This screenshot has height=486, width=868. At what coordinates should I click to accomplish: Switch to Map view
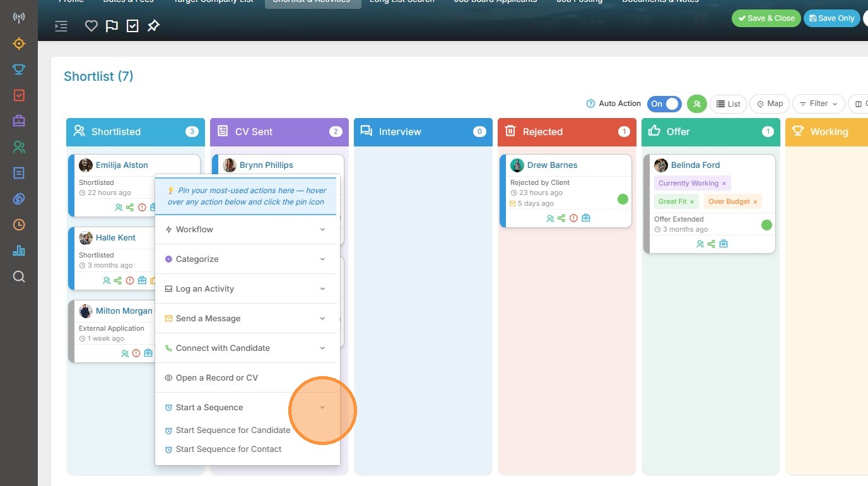click(x=770, y=104)
